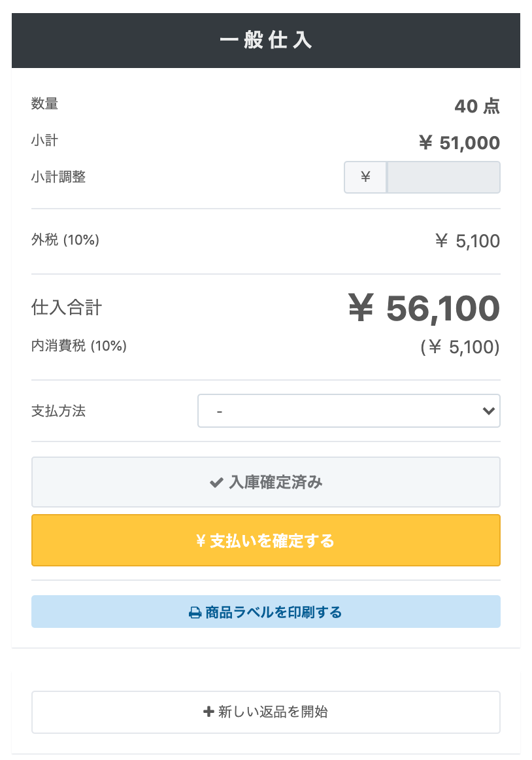This screenshot has height=760, width=532.
Task: Click the 小計 value ¥ 51,000
Action: [459, 143]
